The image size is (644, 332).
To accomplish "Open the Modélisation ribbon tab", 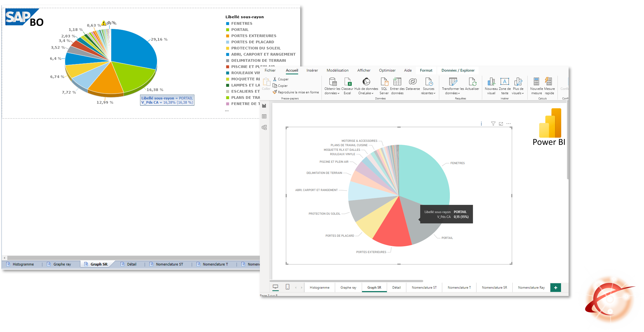I will 337,70.
